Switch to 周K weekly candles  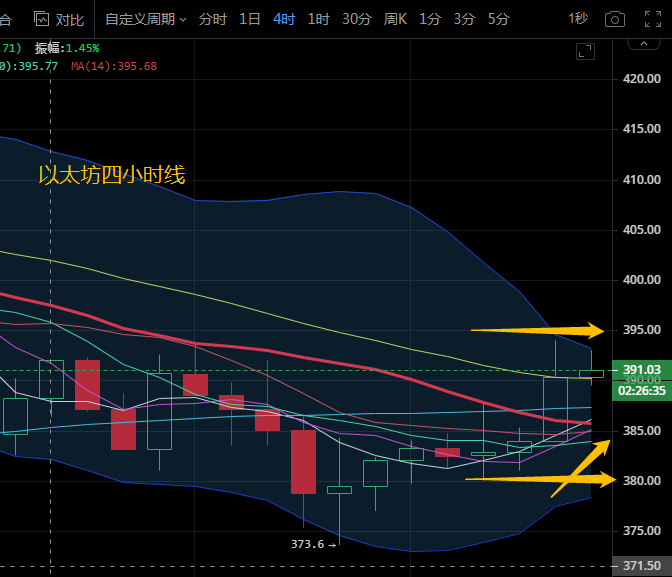click(x=395, y=19)
